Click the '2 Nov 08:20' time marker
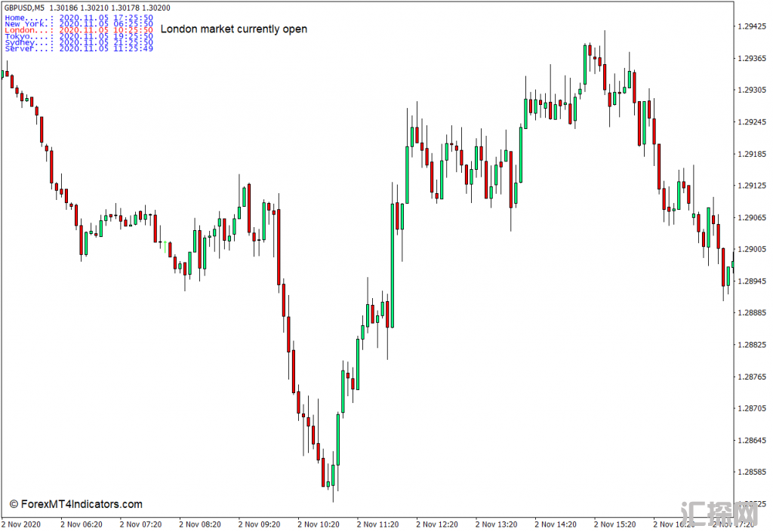The width and height of the screenshot is (773, 532). click(x=199, y=524)
